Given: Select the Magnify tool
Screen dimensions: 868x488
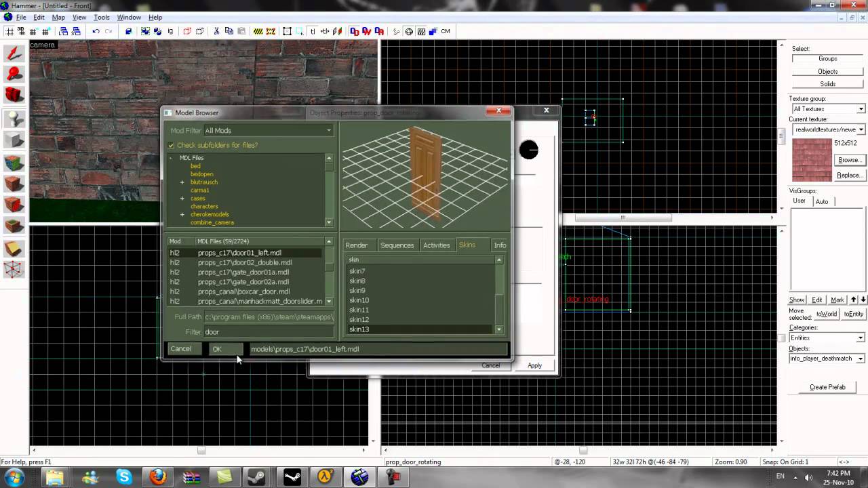Looking at the screenshot, I should click(x=14, y=74).
